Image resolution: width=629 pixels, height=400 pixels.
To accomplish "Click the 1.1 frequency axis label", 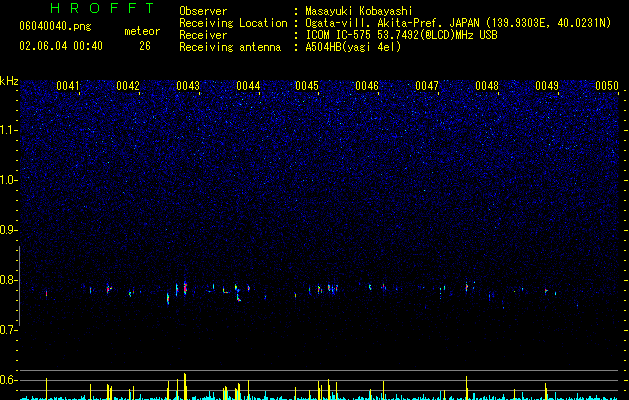I will pyautogui.click(x=8, y=130).
